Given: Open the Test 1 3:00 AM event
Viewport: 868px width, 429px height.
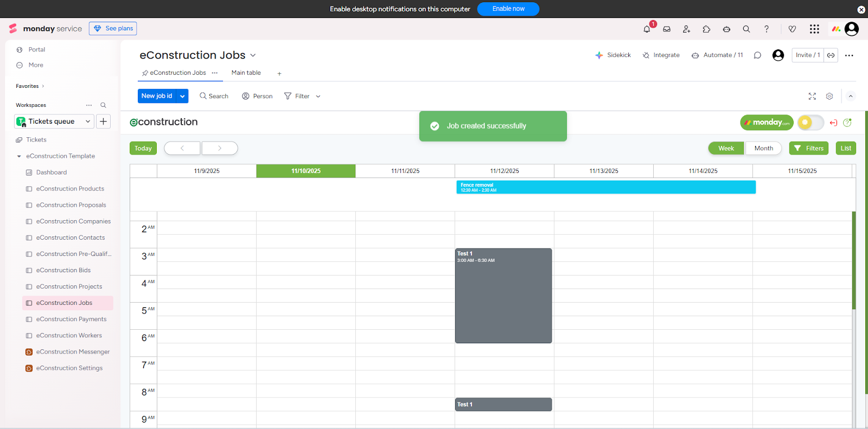Looking at the screenshot, I should click(503, 296).
